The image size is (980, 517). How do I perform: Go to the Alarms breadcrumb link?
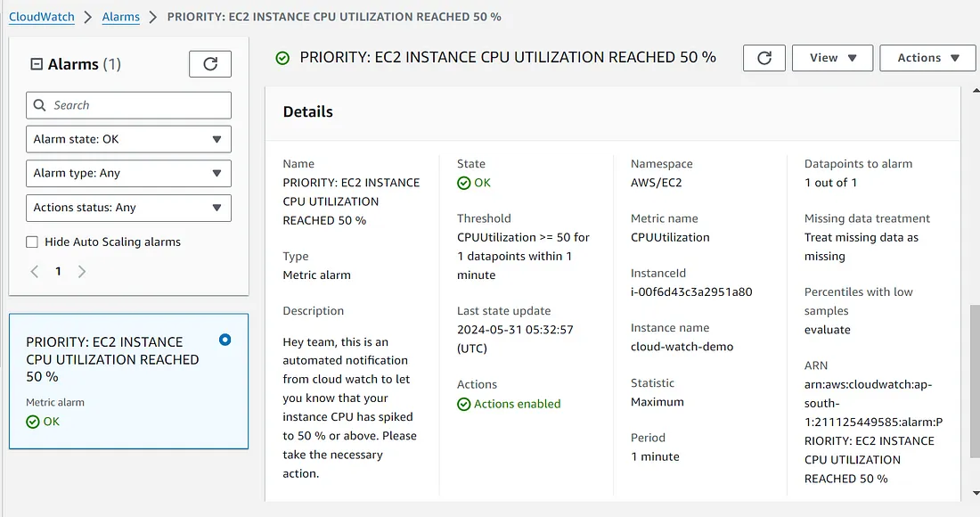[x=120, y=17]
